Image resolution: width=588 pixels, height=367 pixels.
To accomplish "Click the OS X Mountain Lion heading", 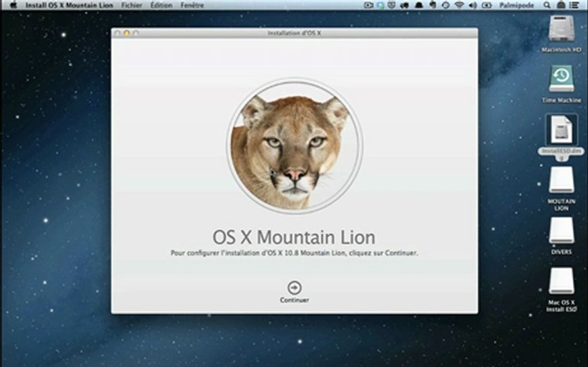I will coord(294,237).
